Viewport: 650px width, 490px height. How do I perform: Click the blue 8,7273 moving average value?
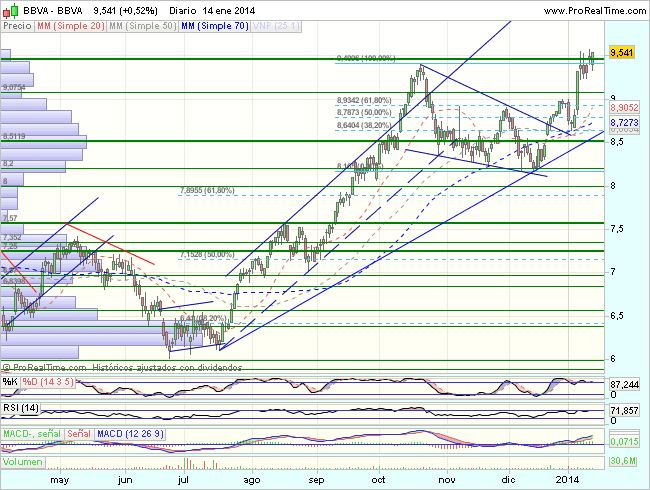click(x=624, y=120)
